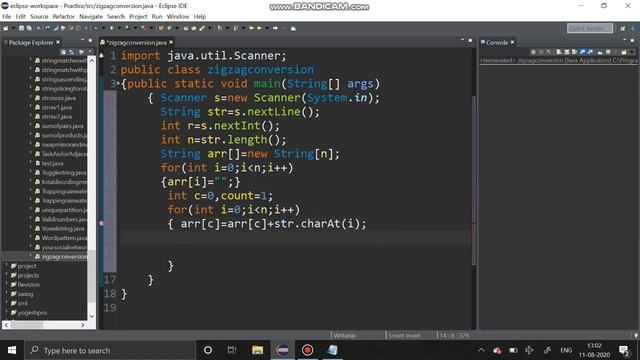Switch to the zigzagconversion.java editor tab
The height and width of the screenshot is (360, 640).
tap(136, 42)
